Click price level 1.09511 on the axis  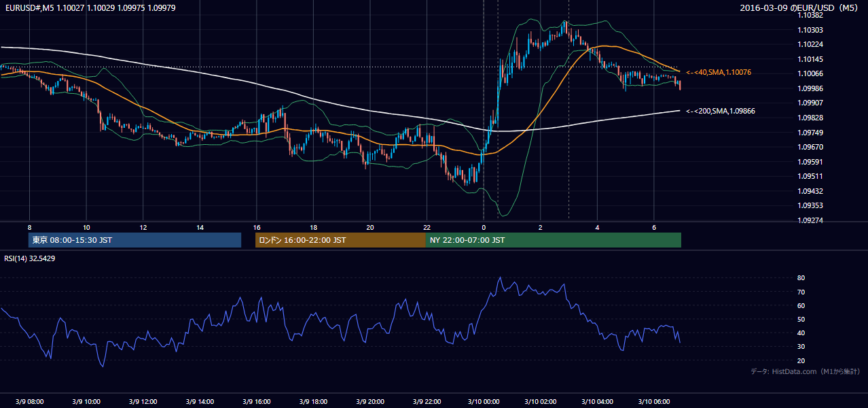pos(811,176)
